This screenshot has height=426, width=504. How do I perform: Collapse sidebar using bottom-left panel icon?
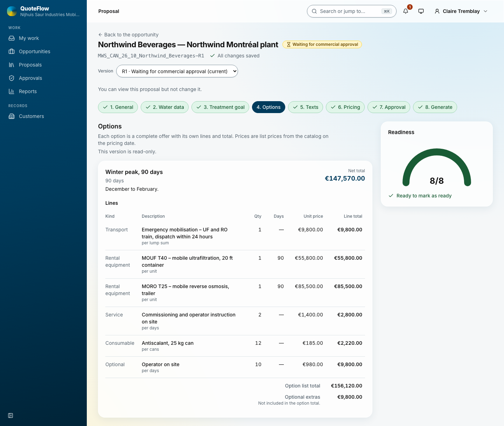click(10, 415)
